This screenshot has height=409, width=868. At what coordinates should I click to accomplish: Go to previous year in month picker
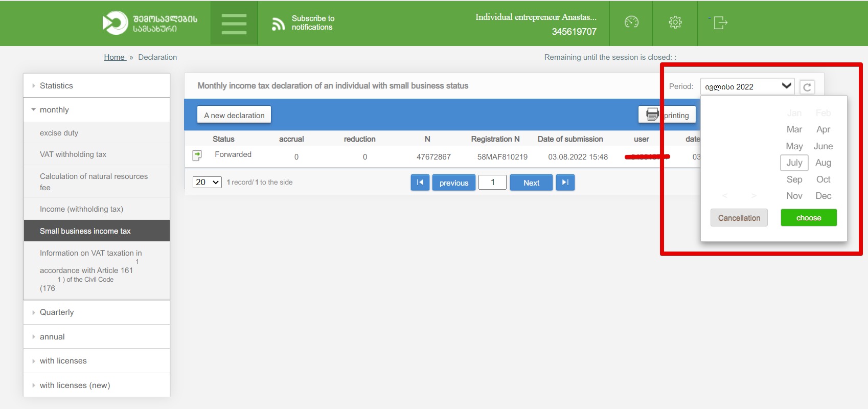tap(725, 196)
